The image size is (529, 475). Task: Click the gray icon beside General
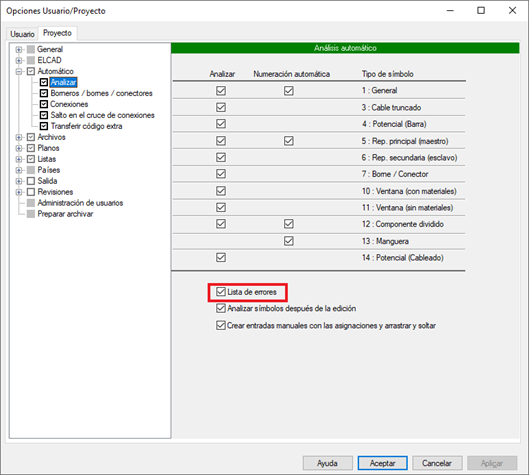pos(31,50)
